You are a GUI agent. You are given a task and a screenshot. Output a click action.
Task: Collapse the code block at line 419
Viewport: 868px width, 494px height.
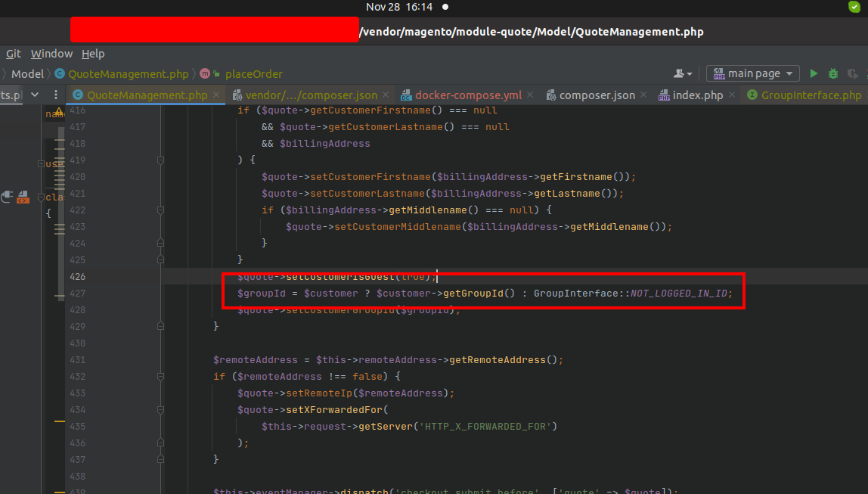160,160
